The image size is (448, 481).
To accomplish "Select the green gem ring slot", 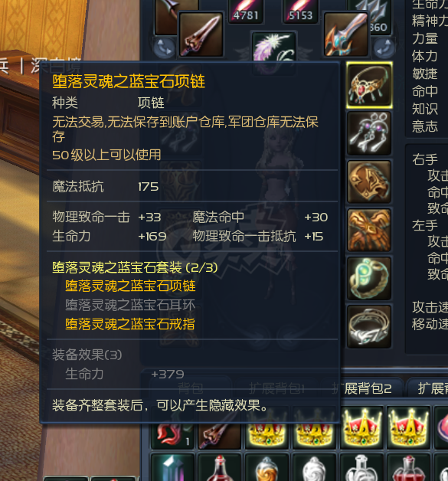I will tap(369, 278).
